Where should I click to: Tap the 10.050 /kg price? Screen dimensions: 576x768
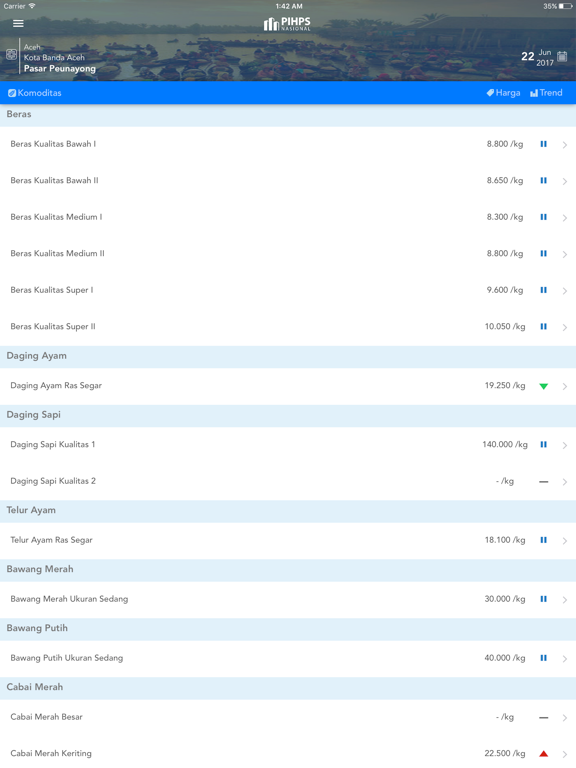(x=504, y=326)
